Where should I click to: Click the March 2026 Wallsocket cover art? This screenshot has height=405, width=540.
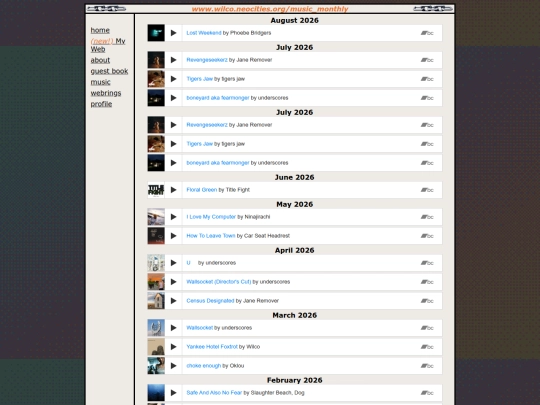156,328
